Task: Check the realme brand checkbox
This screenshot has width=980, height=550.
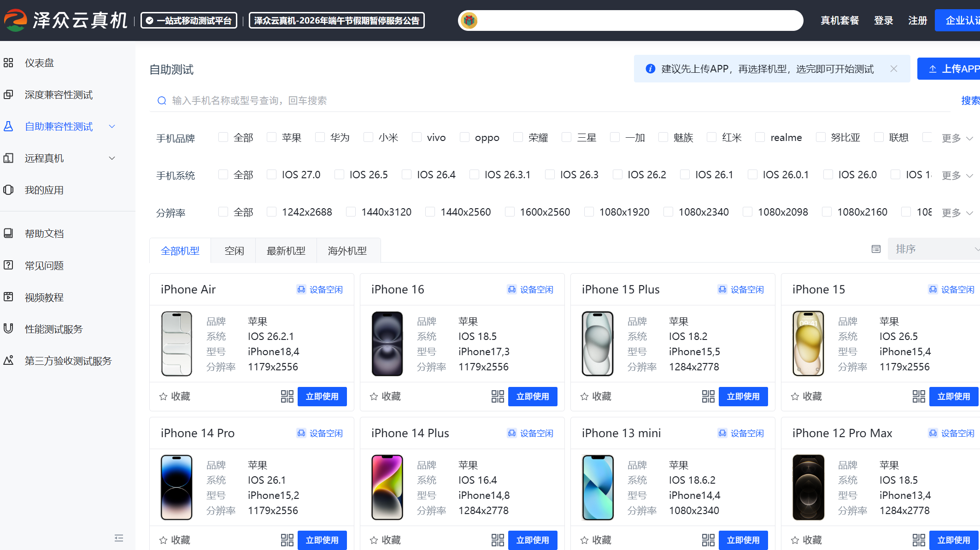Action: coord(761,137)
